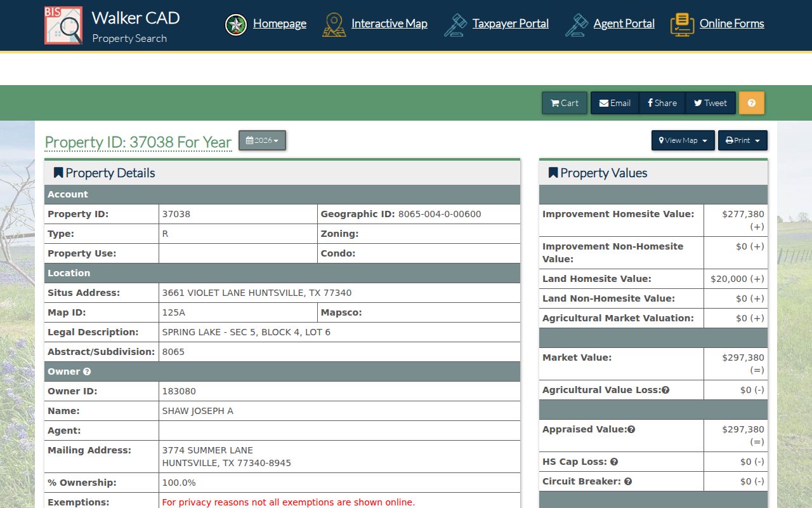Share the property on Facebook

662,103
